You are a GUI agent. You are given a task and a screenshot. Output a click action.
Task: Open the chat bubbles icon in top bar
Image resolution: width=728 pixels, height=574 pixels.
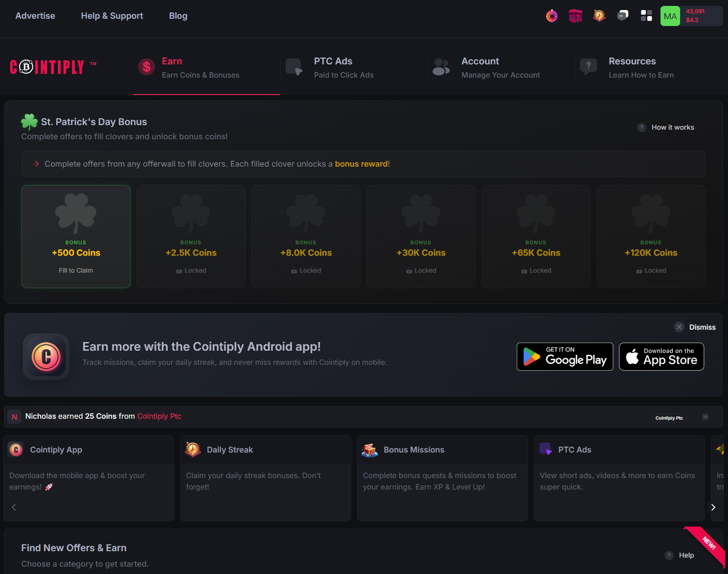tap(623, 16)
